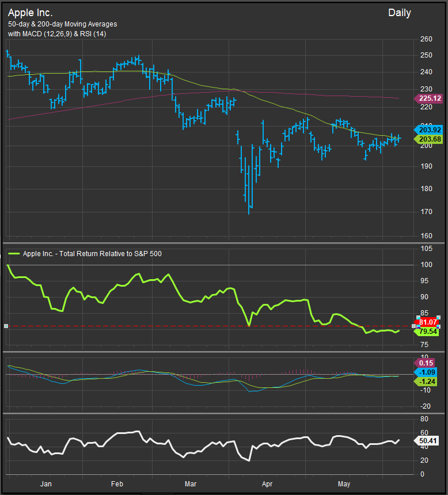Click the 190 price axis label

pos(426,166)
